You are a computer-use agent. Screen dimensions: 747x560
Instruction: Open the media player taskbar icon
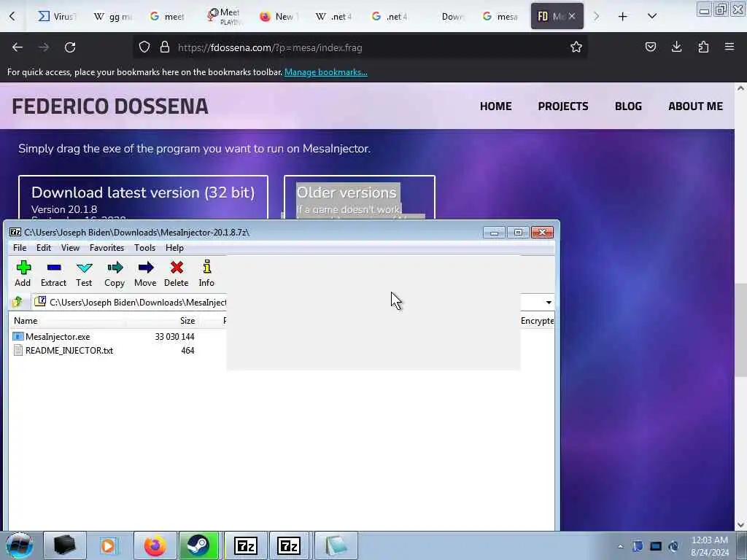tap(108, 545)
